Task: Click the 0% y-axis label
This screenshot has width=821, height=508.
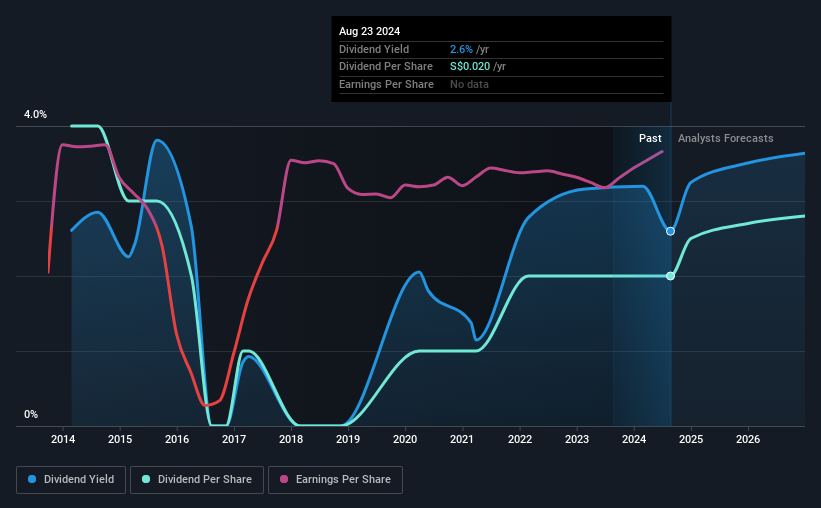Action: coord(31,414)
